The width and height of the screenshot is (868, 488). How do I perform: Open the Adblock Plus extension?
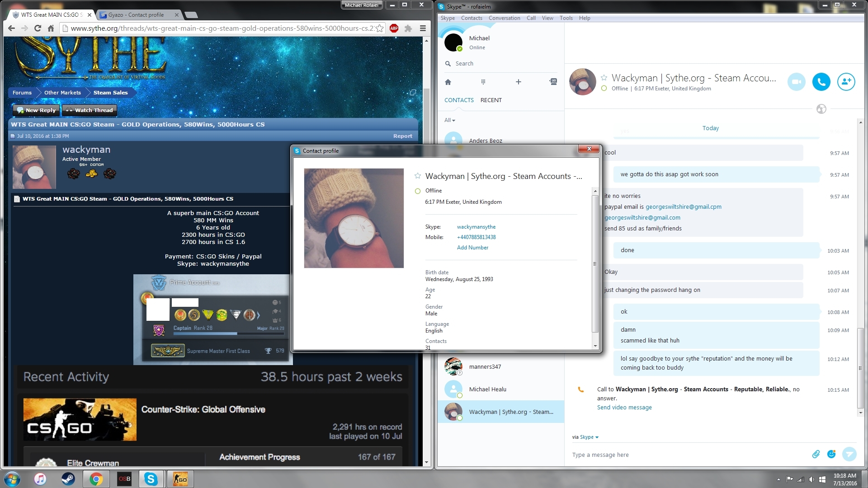click(394, 28)
